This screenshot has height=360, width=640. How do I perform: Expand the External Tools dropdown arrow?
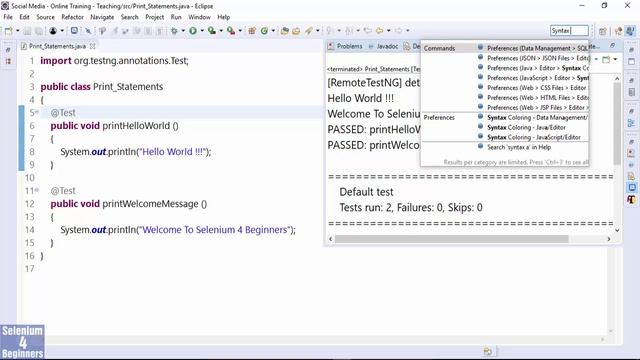pos(240,31)
